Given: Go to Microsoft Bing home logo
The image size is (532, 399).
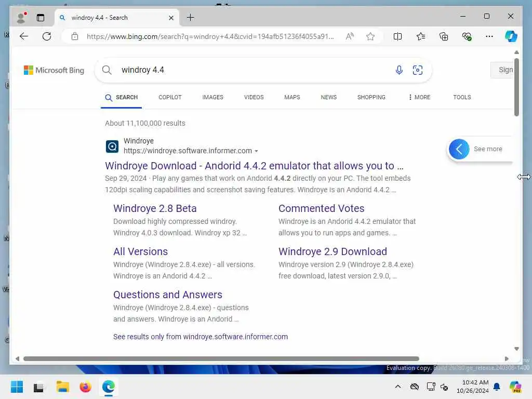Looking at the screenshot, I should coord(54,70).
